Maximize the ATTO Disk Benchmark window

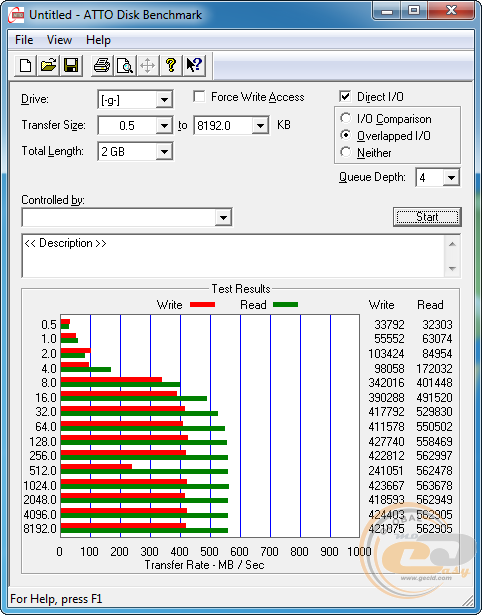pos(414,11)
